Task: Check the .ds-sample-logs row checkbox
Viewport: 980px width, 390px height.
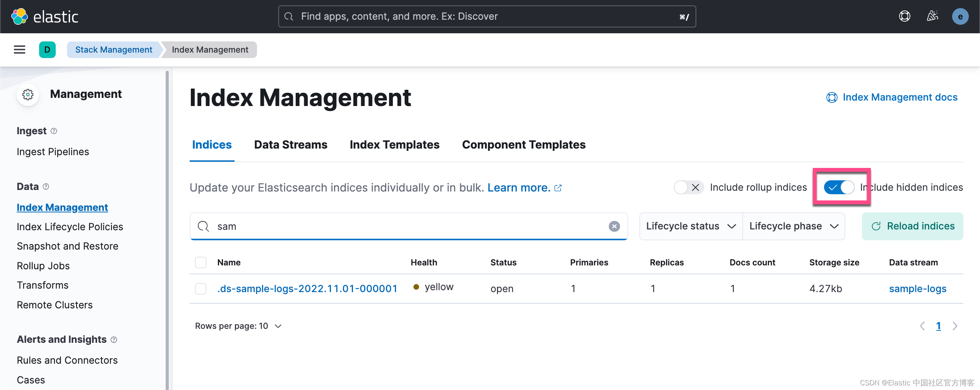Action: pyautogui.click(x=200, y=289)
